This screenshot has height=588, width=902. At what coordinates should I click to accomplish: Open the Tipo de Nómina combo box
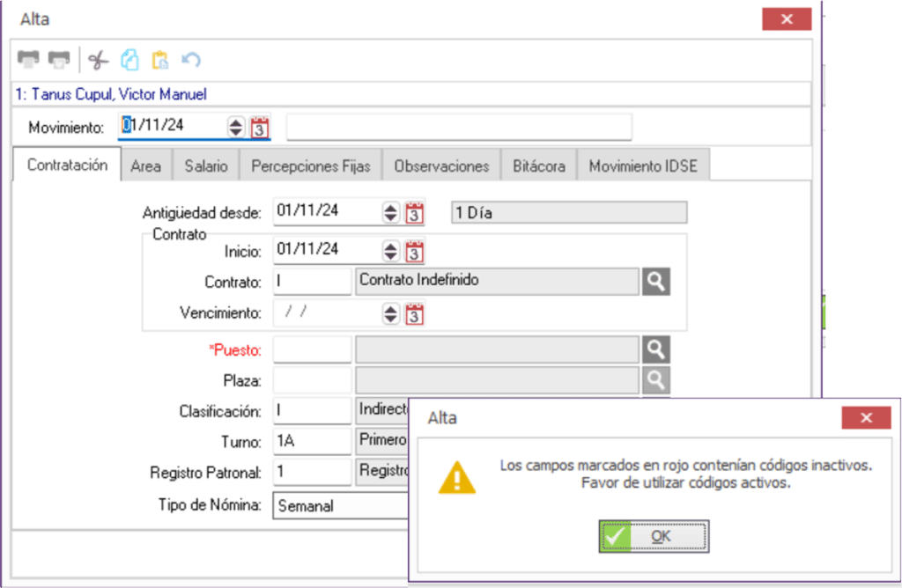point(342,506)
